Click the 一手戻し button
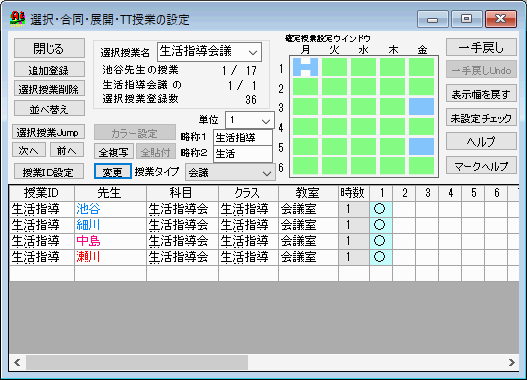 click(x=481, y=47)
